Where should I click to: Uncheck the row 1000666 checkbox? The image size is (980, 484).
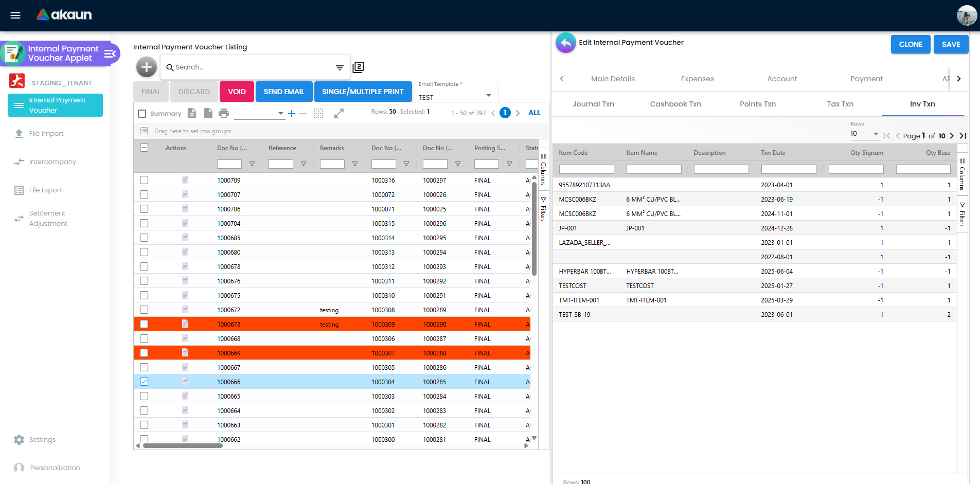pos(144,382)
